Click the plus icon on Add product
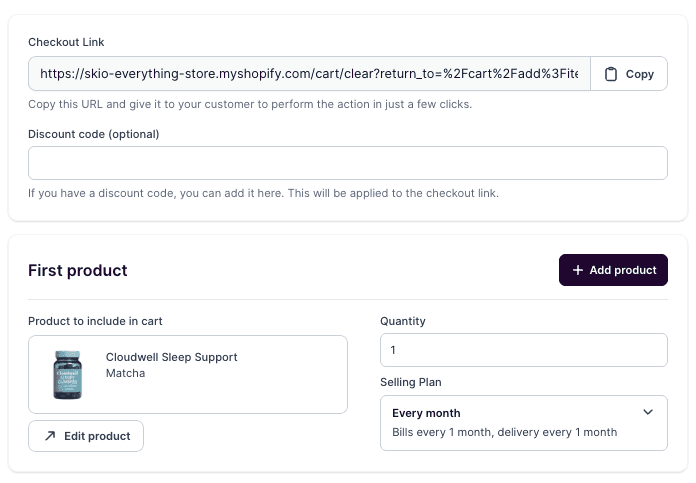The width and height of the screenshot is (696, 483). click(x=577, y=270)
